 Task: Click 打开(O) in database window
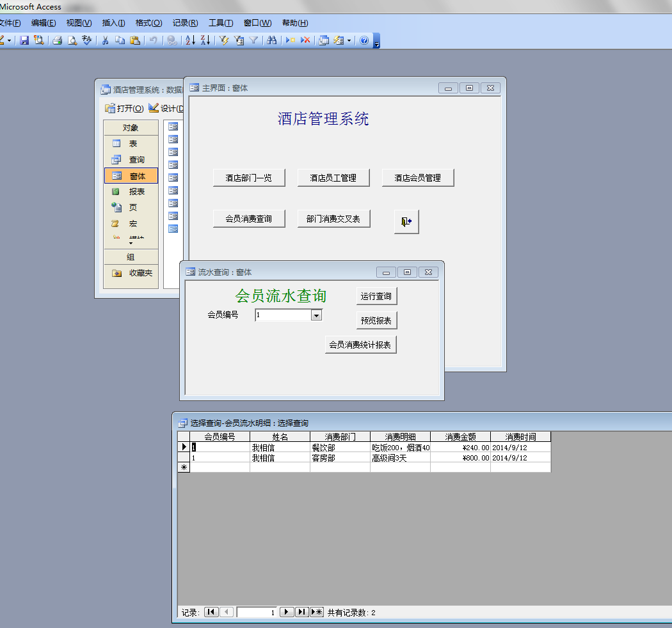tap(124, 108)
